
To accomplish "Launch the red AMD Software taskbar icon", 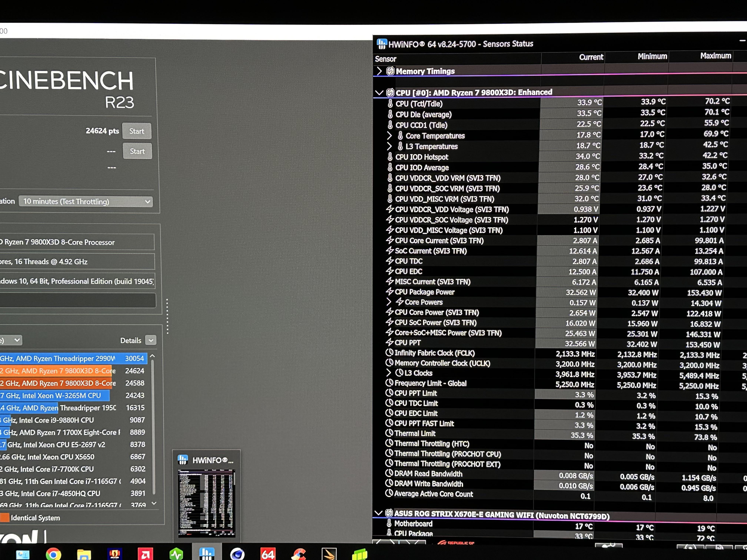I will click(145, 554).
